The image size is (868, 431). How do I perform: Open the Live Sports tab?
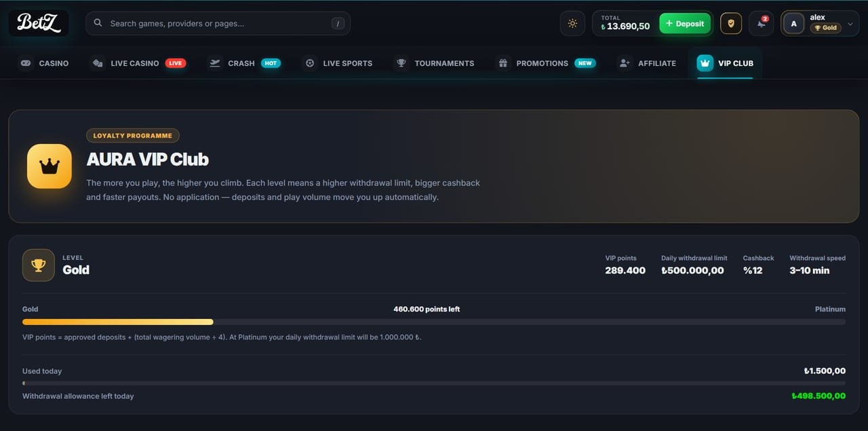338,63
